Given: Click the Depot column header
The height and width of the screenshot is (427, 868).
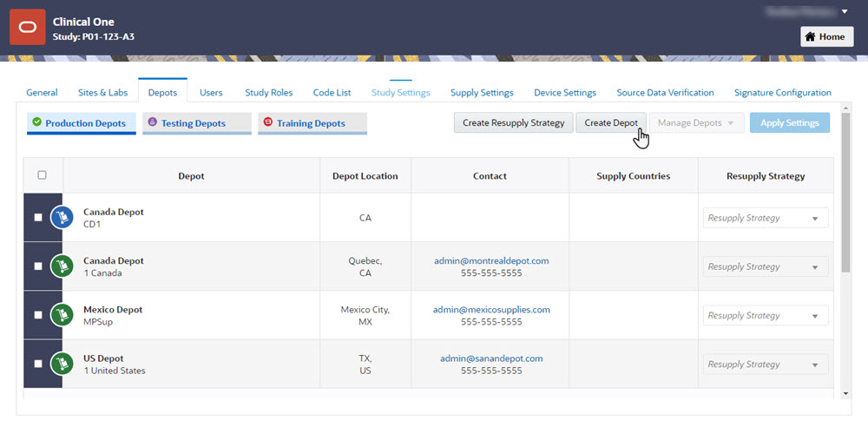Looking at the screenshot, I should click(x=192, y=175).
